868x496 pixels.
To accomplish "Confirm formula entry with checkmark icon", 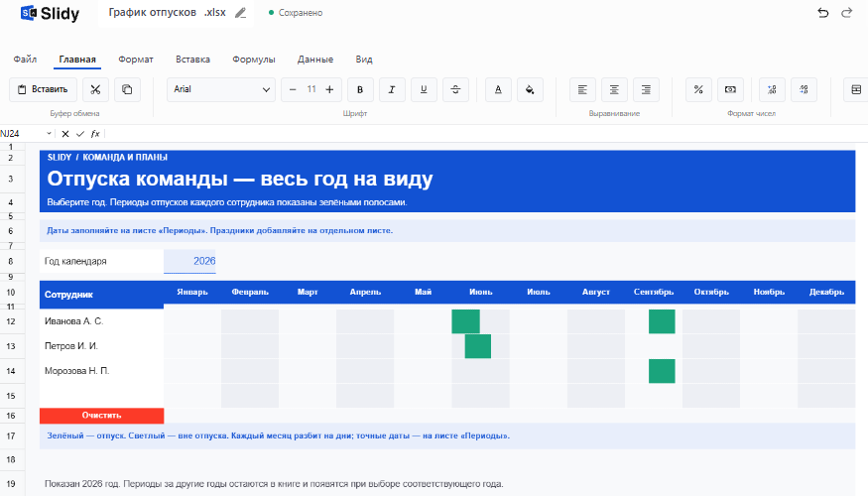I will coord(80,133).
